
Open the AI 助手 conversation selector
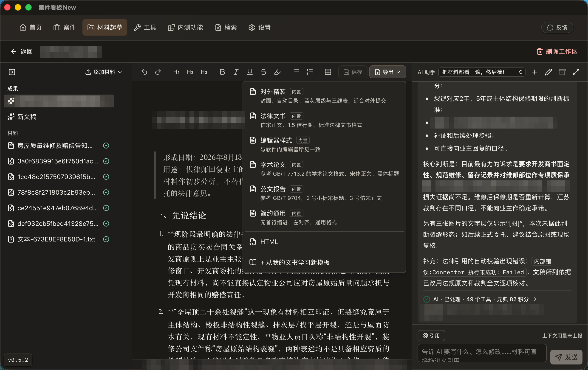[x=482, y=72]
